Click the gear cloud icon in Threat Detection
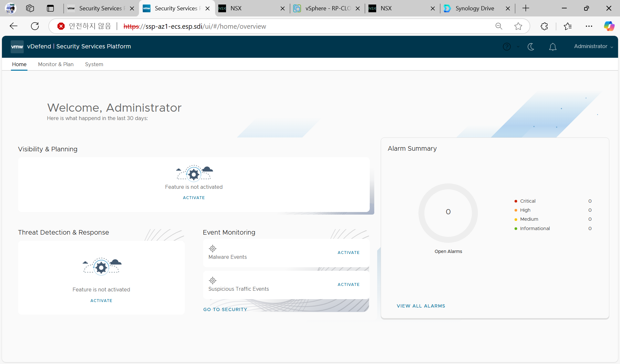The width and height of the screenshot is (620, 364). [102, 266]
